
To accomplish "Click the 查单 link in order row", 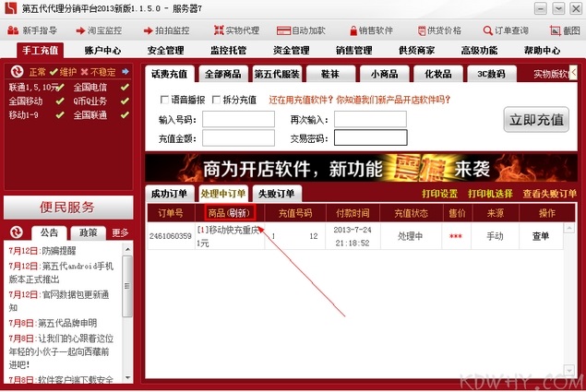I will pyautogui.click(x=541, y=236).
